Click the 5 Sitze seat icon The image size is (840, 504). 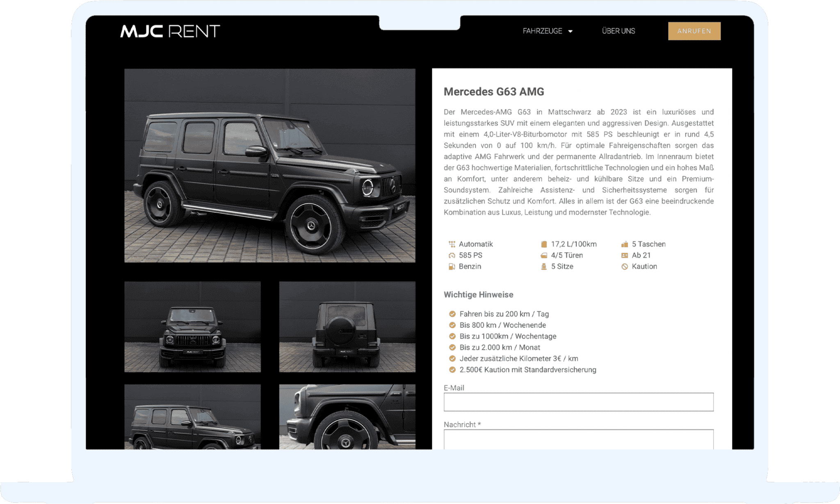pyautogui.click(x=544, y=266)
